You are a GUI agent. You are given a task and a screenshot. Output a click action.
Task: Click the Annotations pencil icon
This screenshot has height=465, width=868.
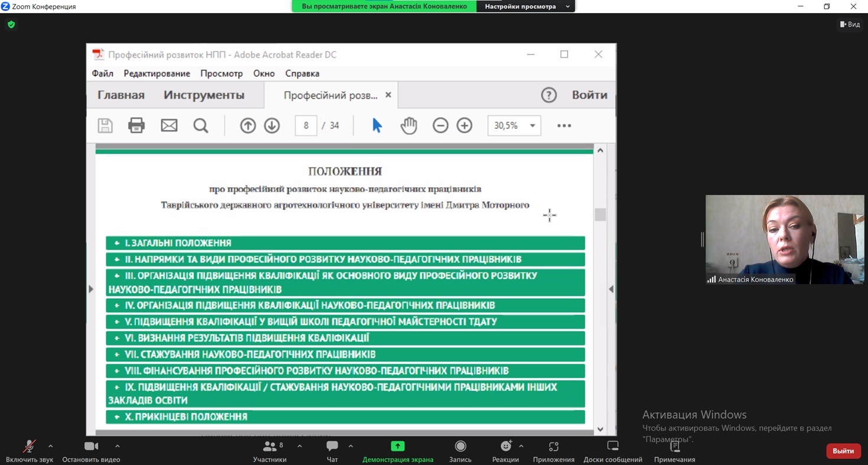point(674,447)
